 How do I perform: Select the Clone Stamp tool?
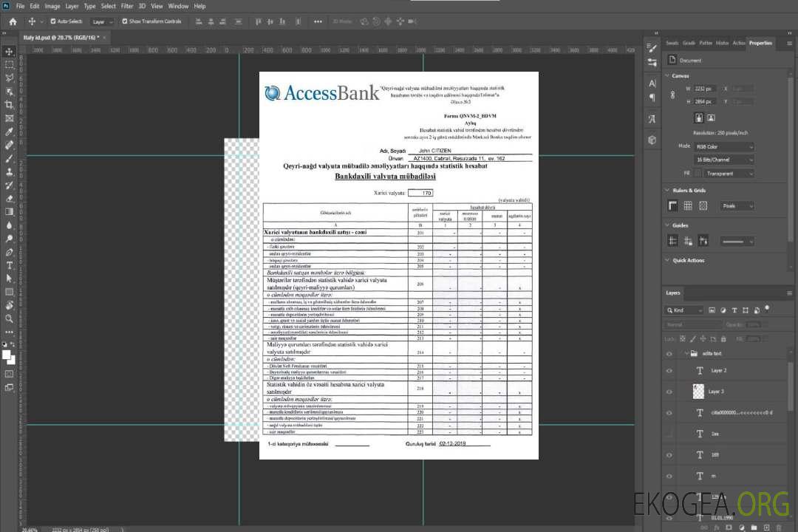(9, 171)
